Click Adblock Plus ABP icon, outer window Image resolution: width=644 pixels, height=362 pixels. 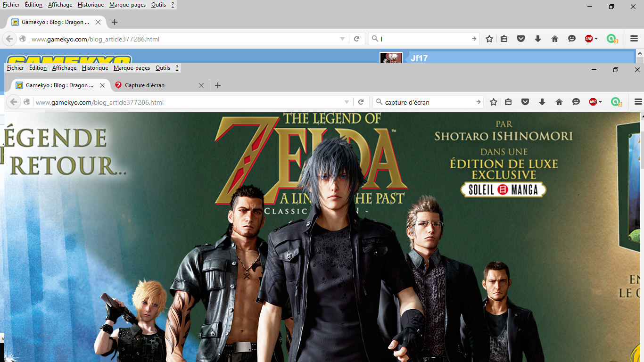pyautogui.click(x=589, y=39)
